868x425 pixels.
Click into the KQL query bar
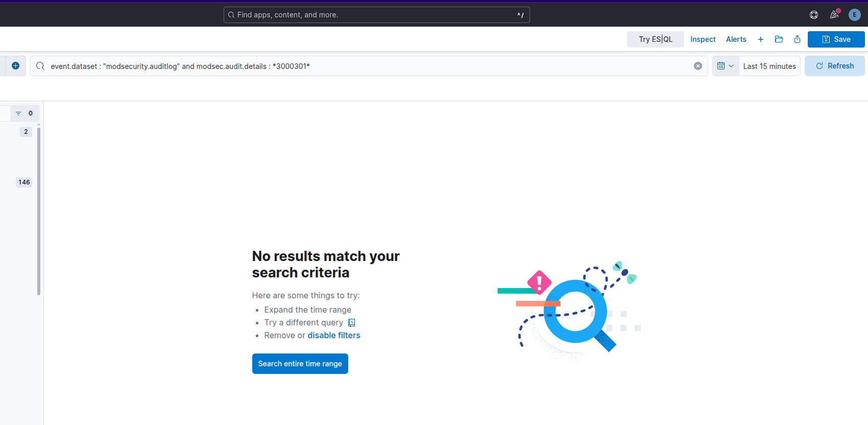tap(369, 66)
